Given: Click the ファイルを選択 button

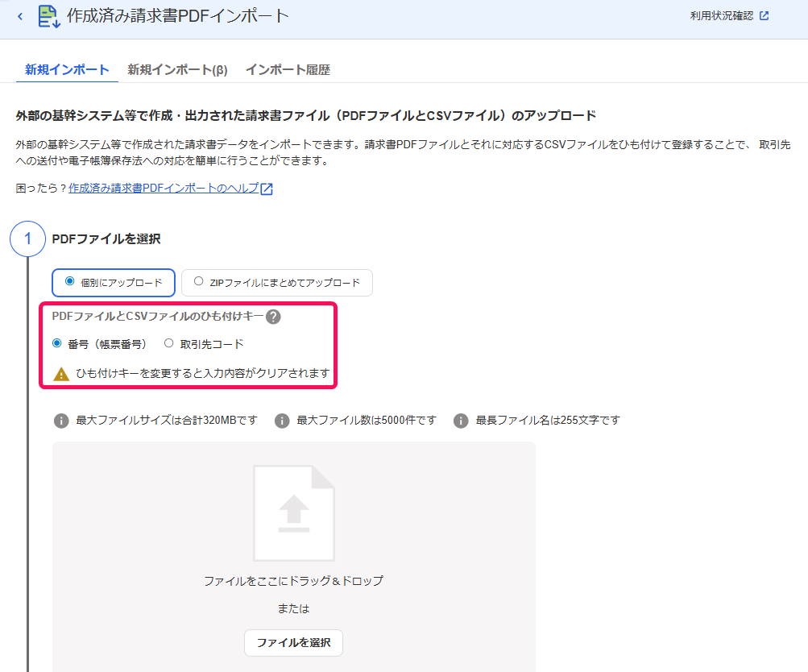Looking at the screenshot, I should 293,643.
